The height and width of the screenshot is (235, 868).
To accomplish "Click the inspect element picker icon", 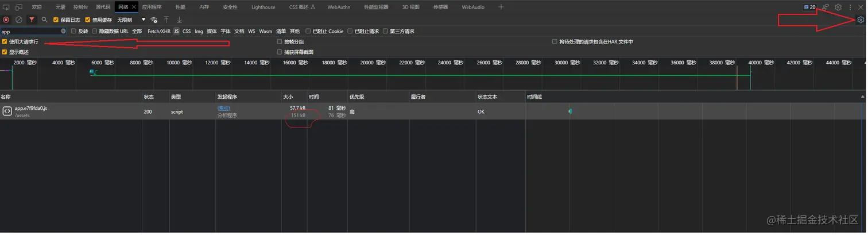I will 6,7.
